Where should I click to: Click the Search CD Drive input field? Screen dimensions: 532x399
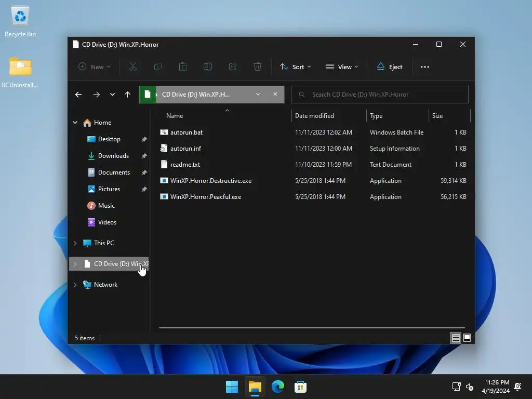pos(380,95)
